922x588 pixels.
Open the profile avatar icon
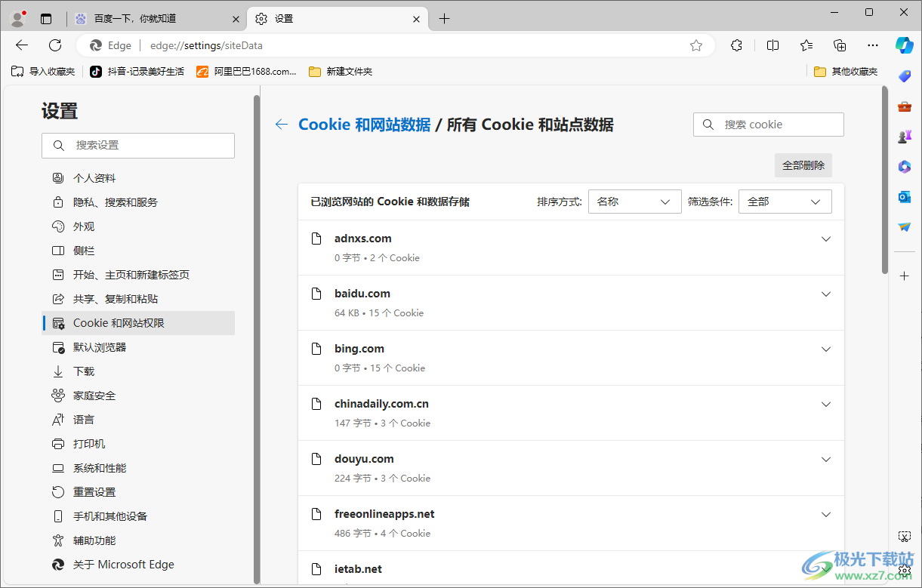point(18,18)
